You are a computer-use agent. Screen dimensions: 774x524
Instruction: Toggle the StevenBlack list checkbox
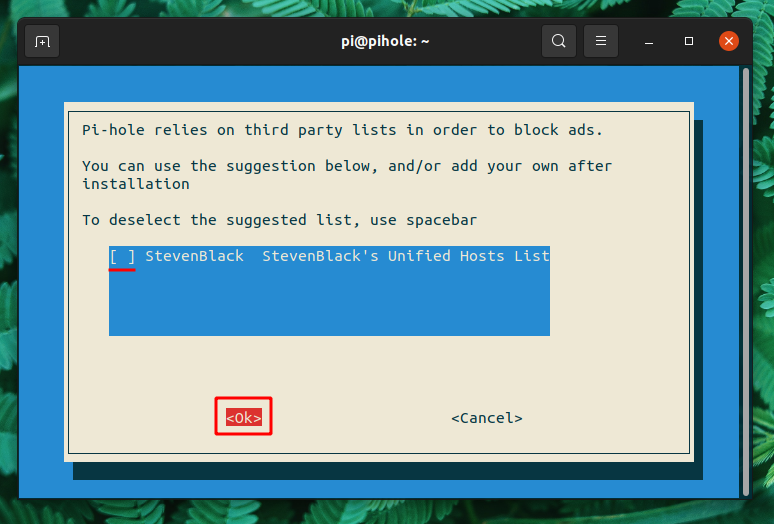click(x=122, y=257)
